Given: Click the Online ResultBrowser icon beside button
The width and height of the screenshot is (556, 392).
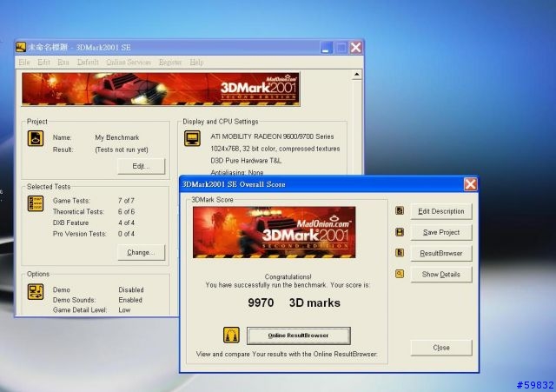Looking at the screenshot, I should 231,336.
